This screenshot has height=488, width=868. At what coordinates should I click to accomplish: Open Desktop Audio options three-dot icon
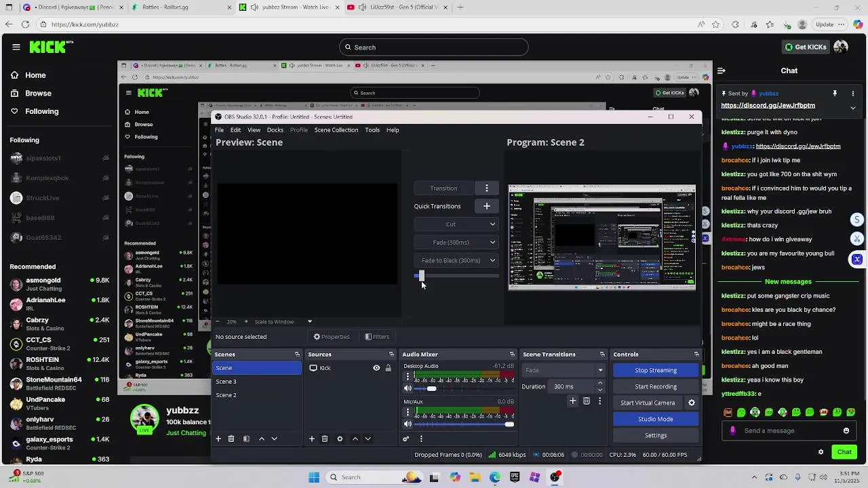[x=408, y=377]
